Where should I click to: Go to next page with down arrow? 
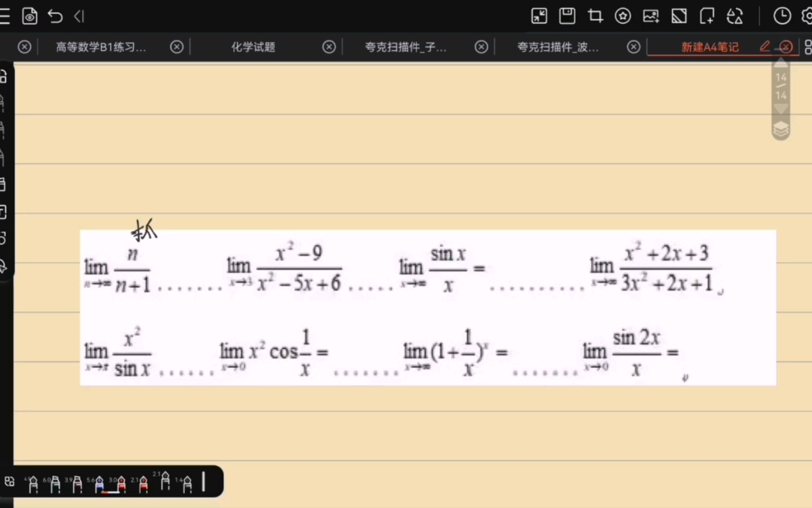(781, 110)
